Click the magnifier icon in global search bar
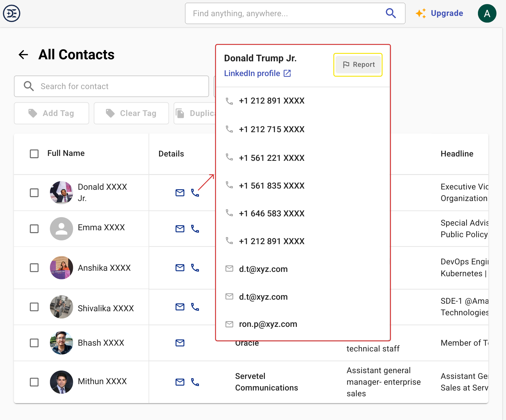This screenshot has width=506, height=420. point(391,13)
